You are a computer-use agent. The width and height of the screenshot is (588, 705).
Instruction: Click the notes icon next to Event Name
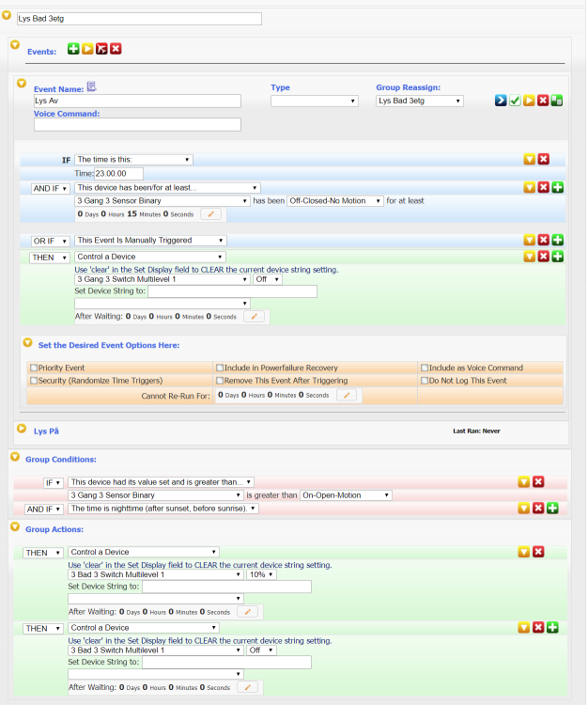(91, 86)
